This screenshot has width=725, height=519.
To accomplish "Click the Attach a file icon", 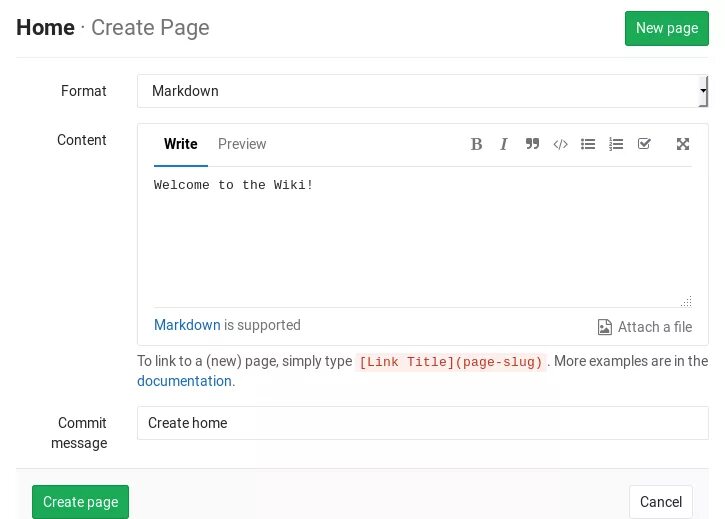I will click(604, 327).
